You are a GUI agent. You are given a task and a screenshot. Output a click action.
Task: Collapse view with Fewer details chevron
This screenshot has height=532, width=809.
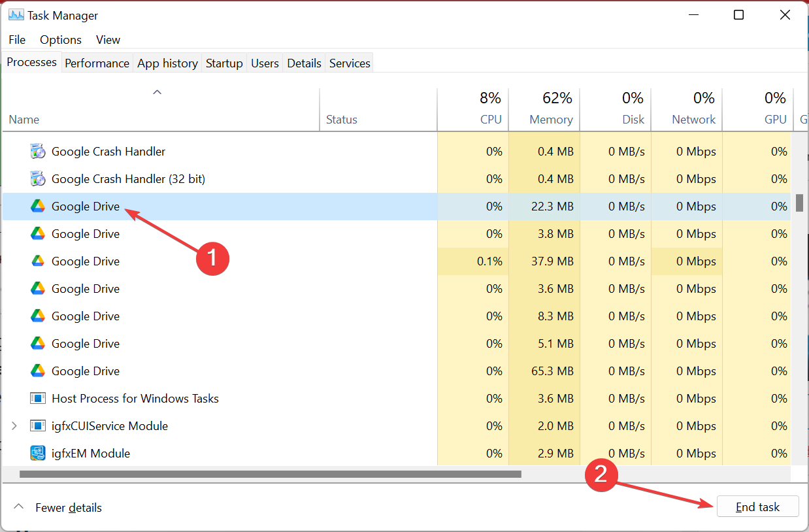click(19, 507)
